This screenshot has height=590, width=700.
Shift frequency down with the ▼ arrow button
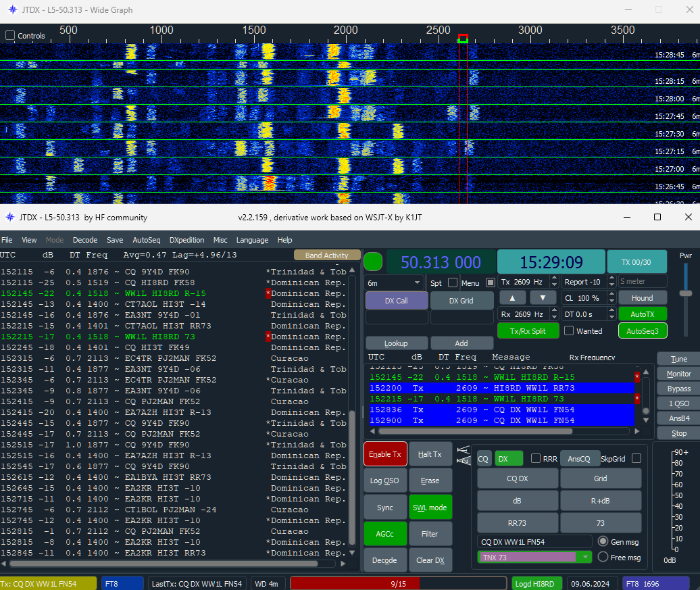(x=543, y=298)
